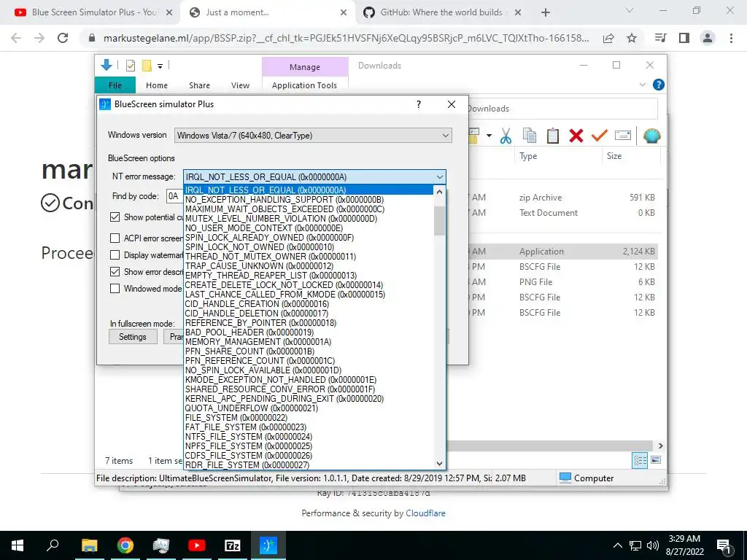Viewport: 747px width, 560px height.
Task: Open Chrome tab search chevron
Action: click(630, 10)
